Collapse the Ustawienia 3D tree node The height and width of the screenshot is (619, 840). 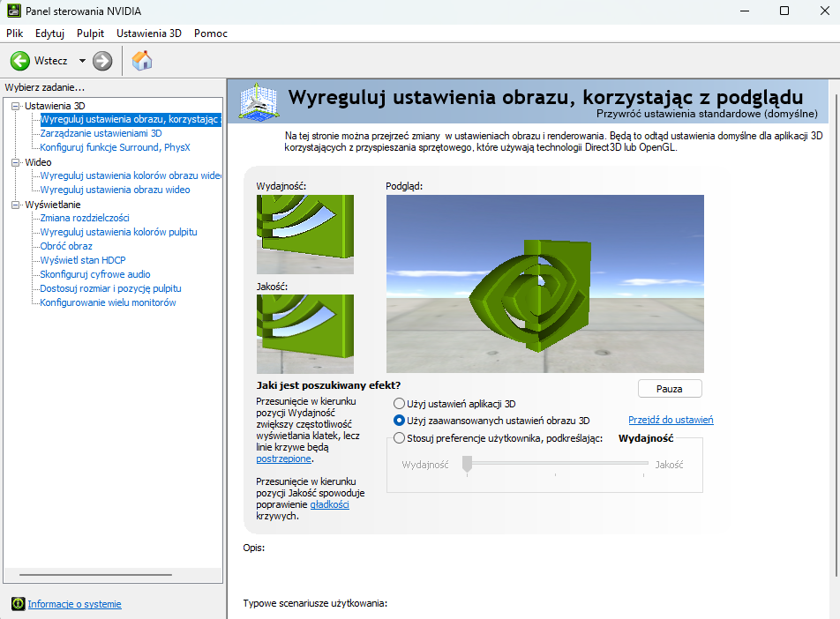click(x=16, y=106)
